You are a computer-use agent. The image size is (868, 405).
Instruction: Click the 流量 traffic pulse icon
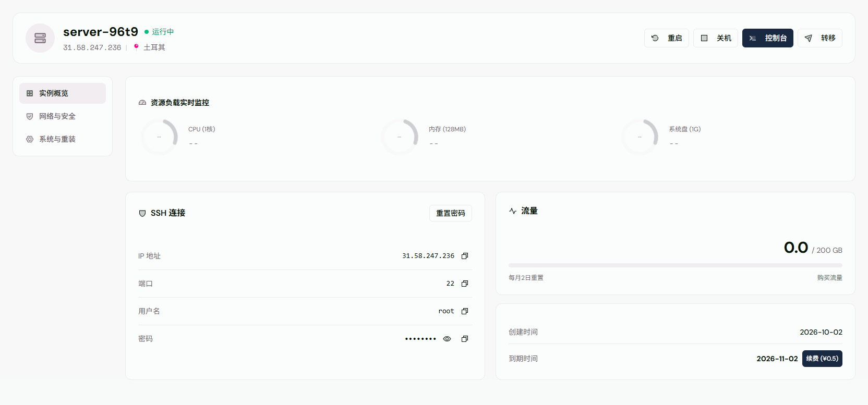(513, 211)
